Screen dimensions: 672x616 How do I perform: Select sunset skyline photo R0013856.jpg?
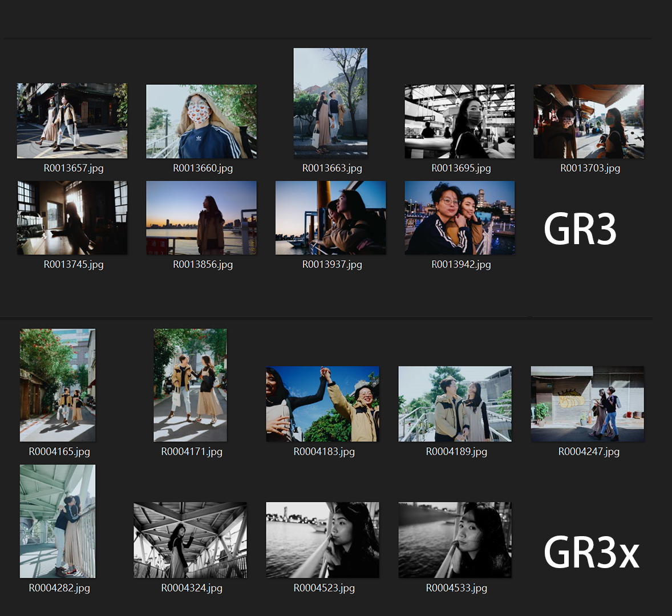[x=201, y=218]
